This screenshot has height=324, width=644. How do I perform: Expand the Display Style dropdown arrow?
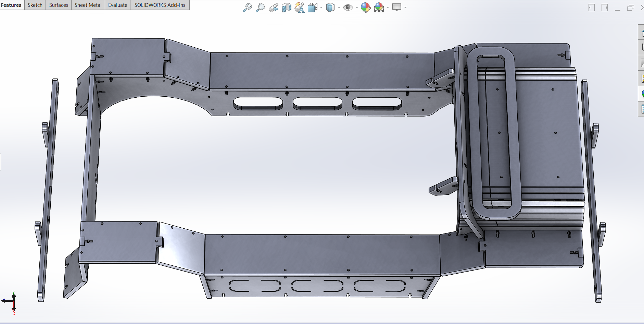339,8
